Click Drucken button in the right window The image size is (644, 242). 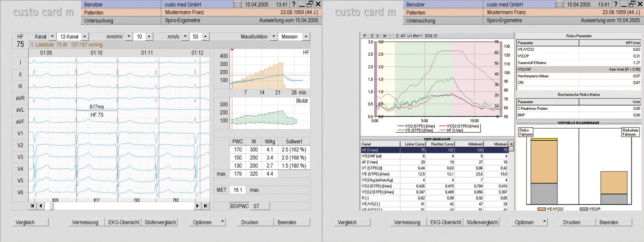(572, 222)
